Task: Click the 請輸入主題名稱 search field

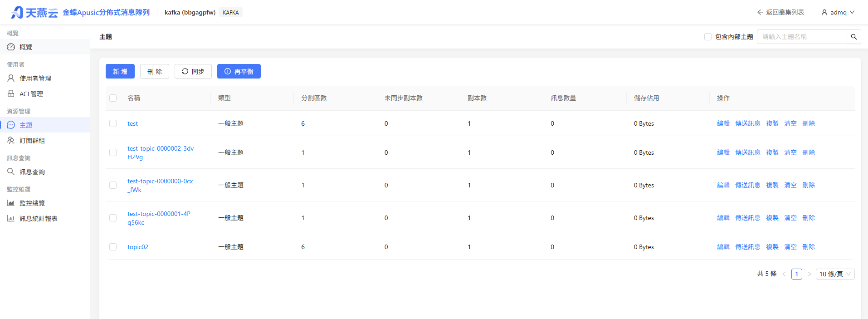Action: (802, 37)
